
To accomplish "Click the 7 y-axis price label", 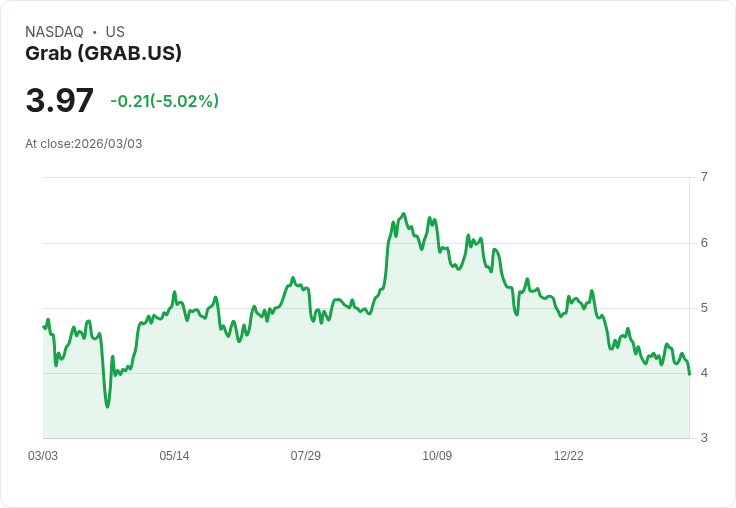I will coord(704,177).
